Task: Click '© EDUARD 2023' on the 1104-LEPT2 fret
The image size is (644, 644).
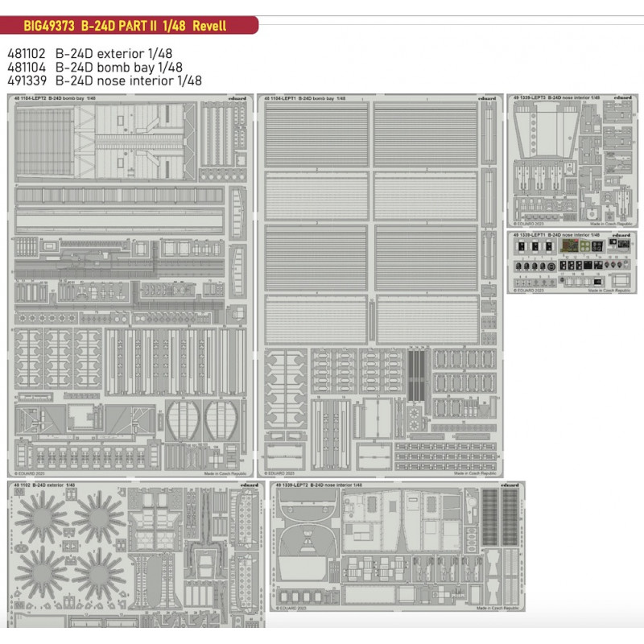Action: (30, 473)
